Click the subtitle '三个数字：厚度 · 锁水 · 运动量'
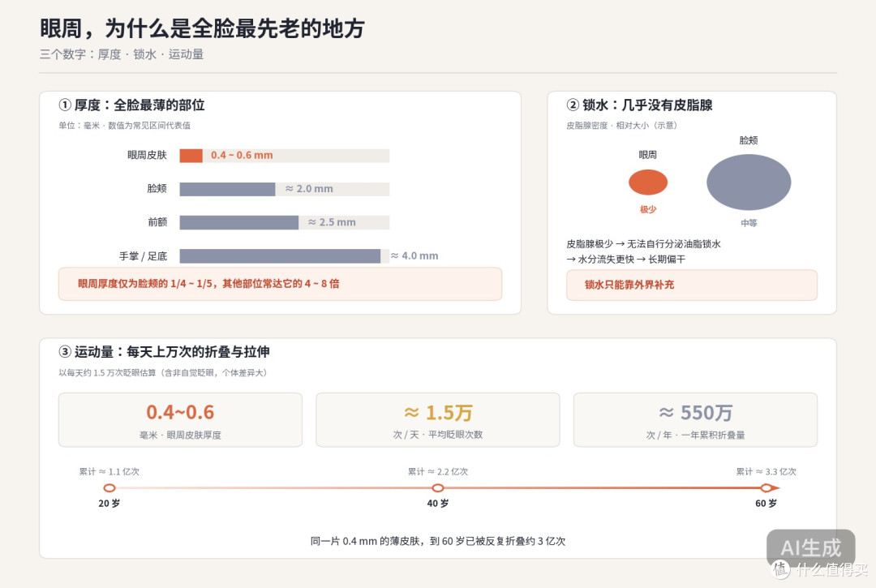 [121, 54]
